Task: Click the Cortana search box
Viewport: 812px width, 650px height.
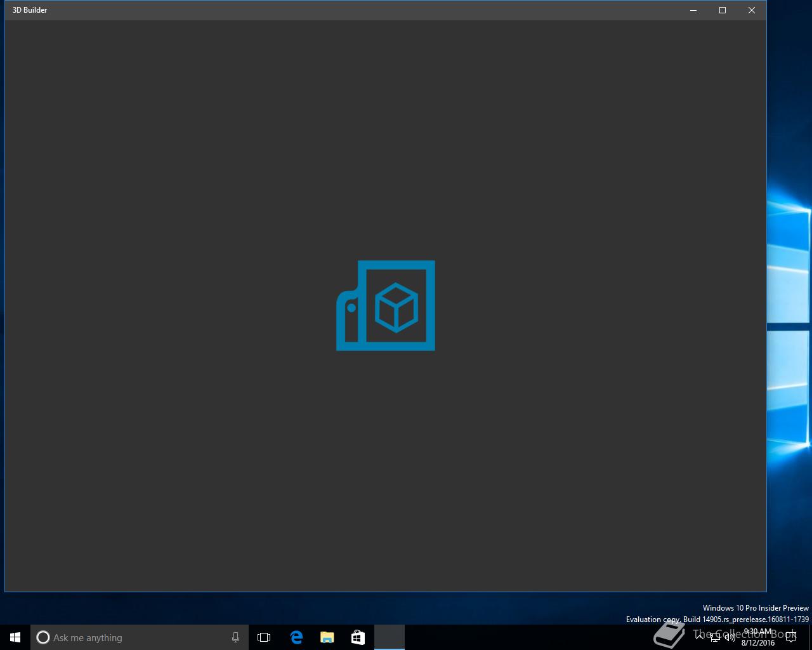Action: pos(140,637)
